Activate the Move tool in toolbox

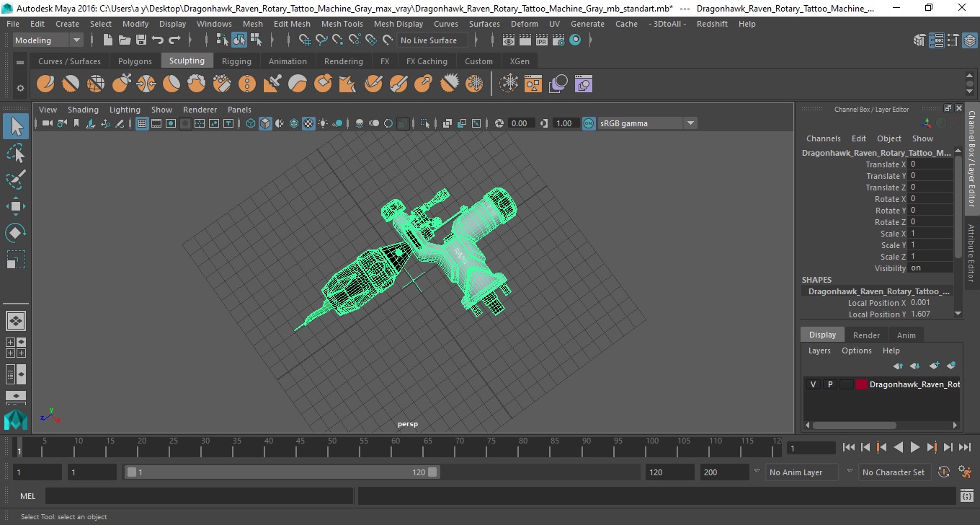click(16, 206)
